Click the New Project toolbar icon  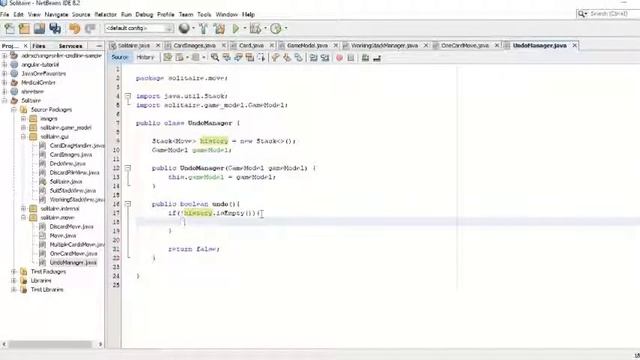(24, 28)
